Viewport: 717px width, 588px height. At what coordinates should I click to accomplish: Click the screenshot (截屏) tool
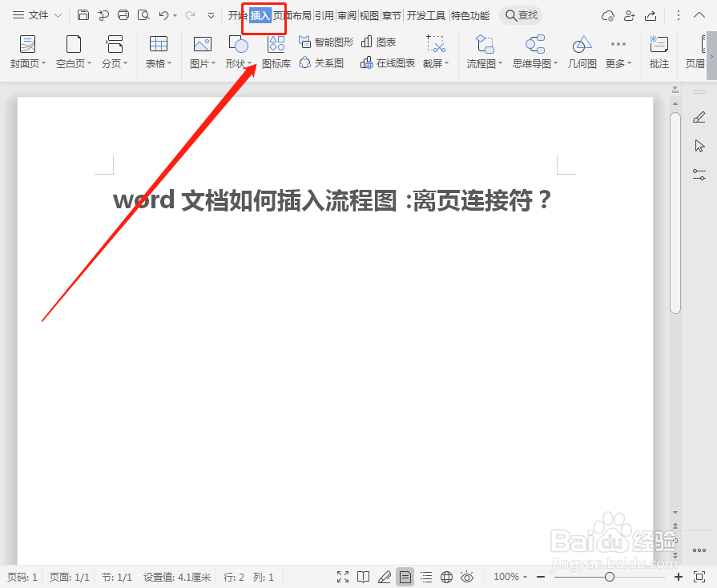pyautogui.click(x=436, y=51)
